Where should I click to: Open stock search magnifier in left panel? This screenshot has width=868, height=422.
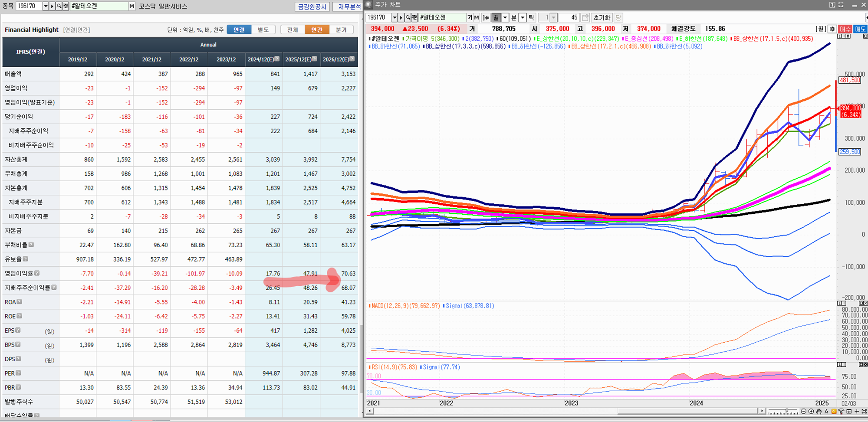59,6
